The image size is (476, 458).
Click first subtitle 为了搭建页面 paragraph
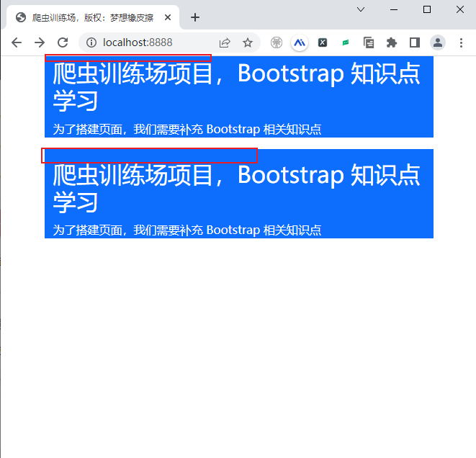coord(187,130)
